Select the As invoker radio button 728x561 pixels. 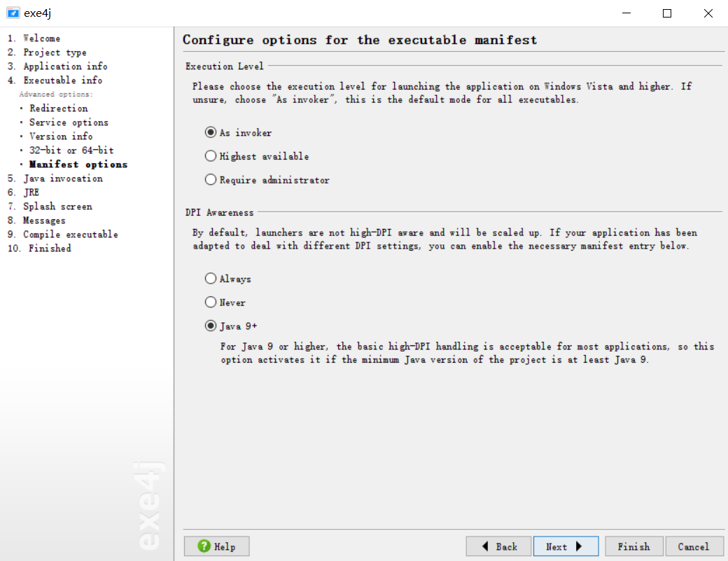[x=211, y=132]
